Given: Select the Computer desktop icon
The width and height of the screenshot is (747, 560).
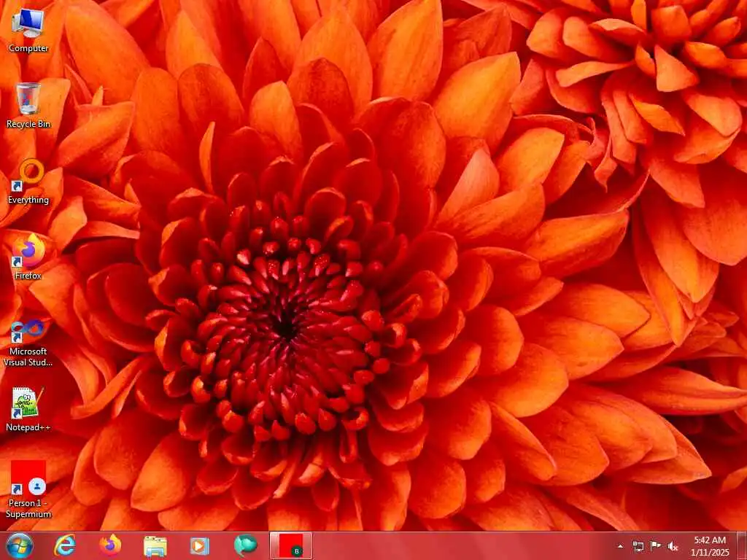Looking at the screenshot, I should (28, 31).
